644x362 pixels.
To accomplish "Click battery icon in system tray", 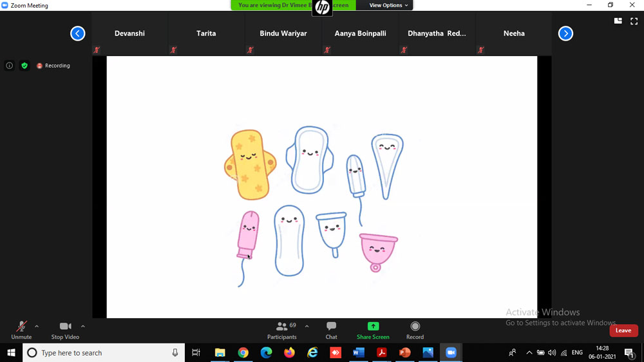I will coord(540,352).
